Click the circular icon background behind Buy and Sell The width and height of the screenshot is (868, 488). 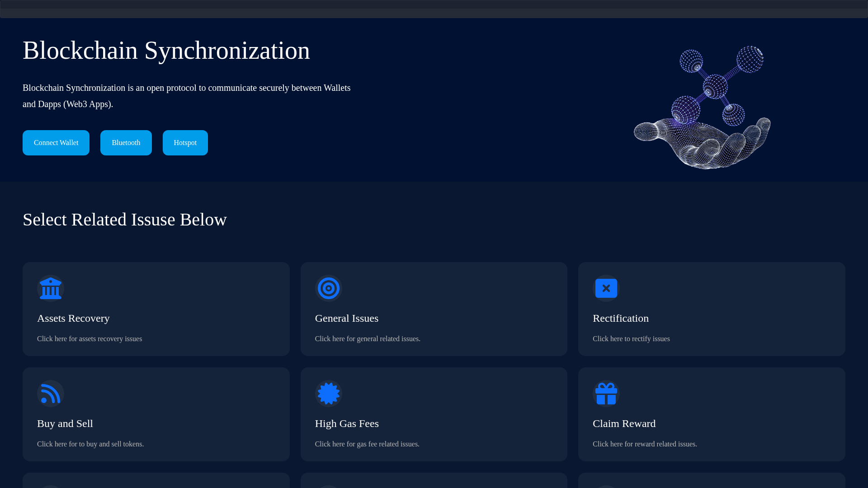pos(51,394)
